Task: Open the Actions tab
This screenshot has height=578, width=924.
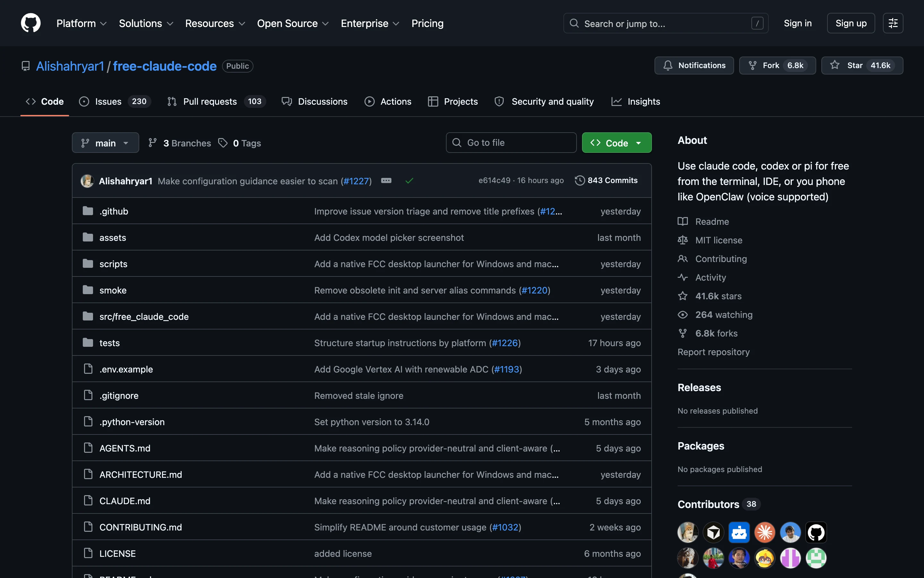Action: pos(388,101)
